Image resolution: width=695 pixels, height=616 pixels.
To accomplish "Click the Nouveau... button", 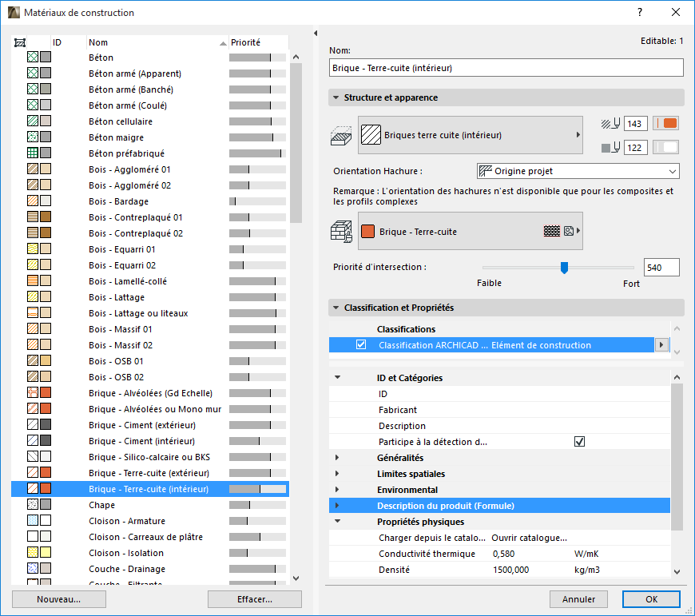I will (x=59, y=599).
